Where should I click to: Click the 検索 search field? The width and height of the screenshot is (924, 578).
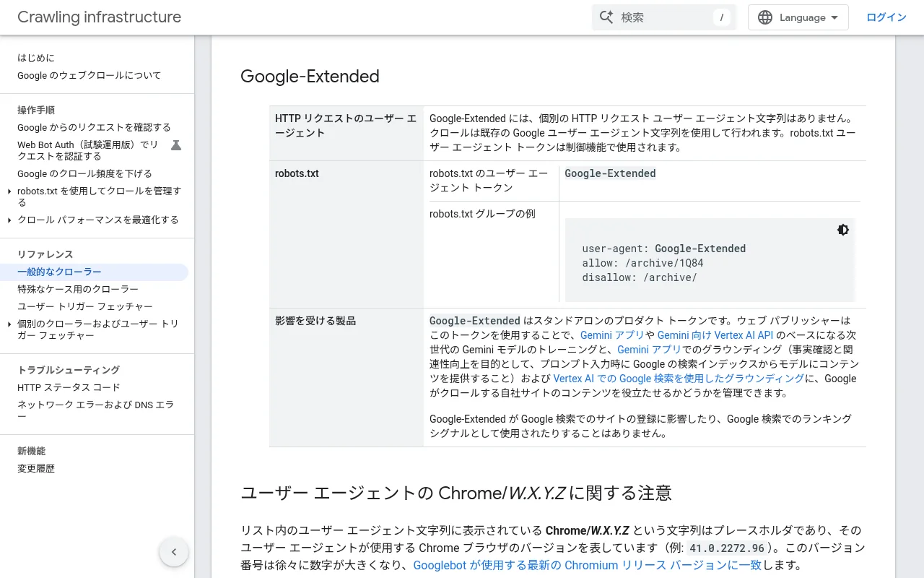[664, 17]
